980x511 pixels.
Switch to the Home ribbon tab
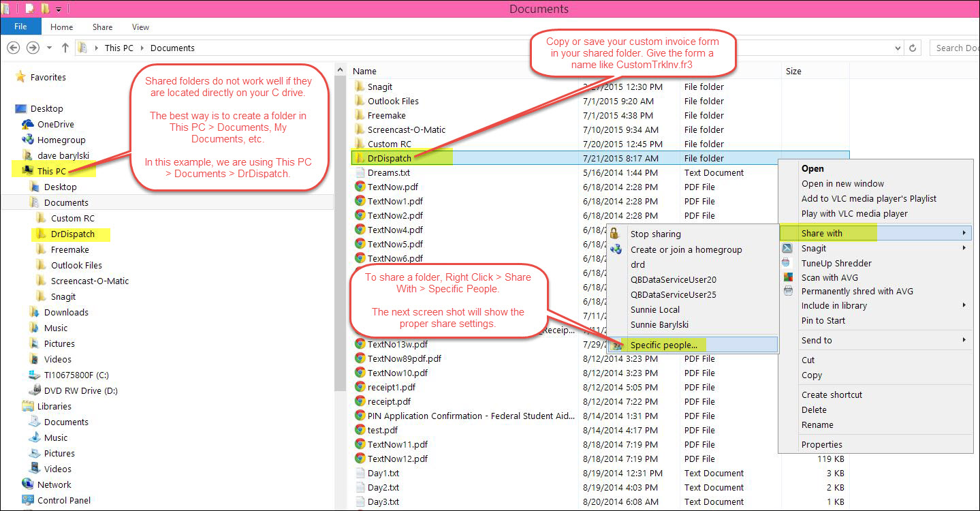[x=61, y=27]
